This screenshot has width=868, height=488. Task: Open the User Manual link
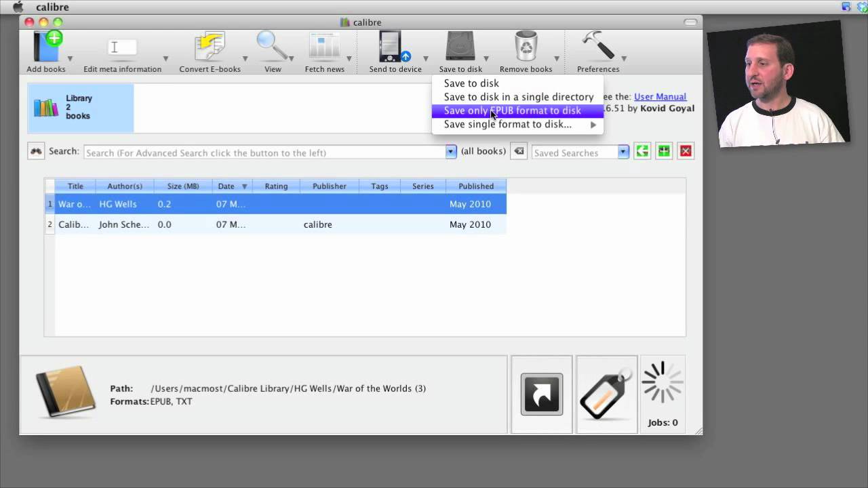pyautogui.click(x=660, y=97)
